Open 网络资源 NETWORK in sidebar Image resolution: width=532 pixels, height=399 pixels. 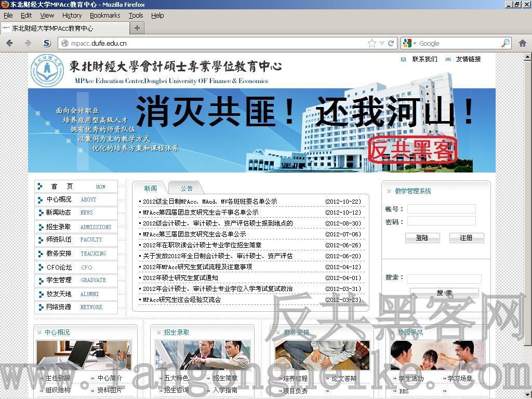pyautogui.click(x=76, y=307)
